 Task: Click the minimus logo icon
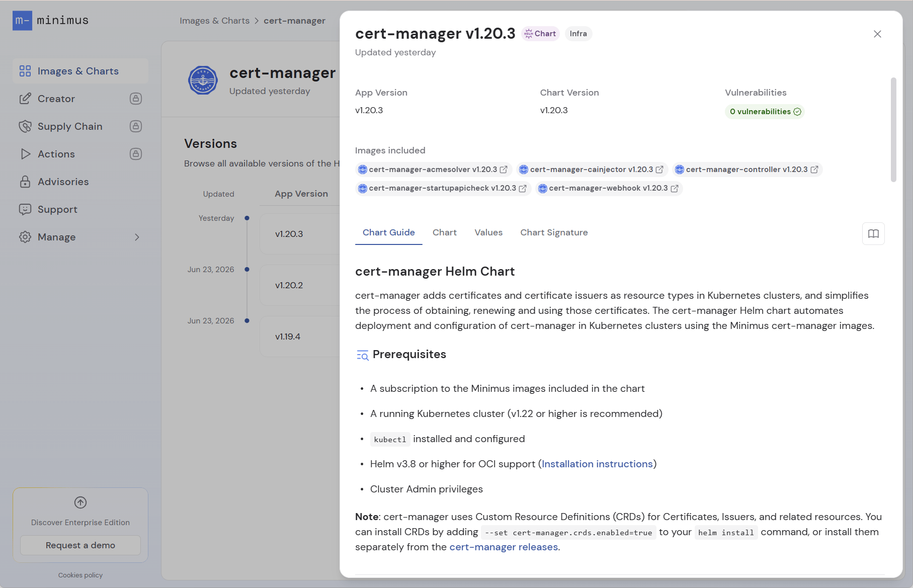(22, 21)
